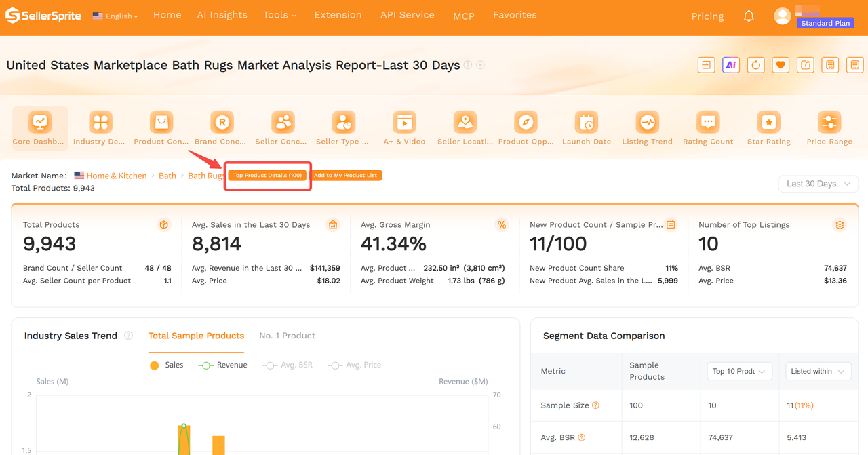Screen dimensions: 868x455
Task: Open the Seller Concentration section icon
Action: tap(283, 122)
